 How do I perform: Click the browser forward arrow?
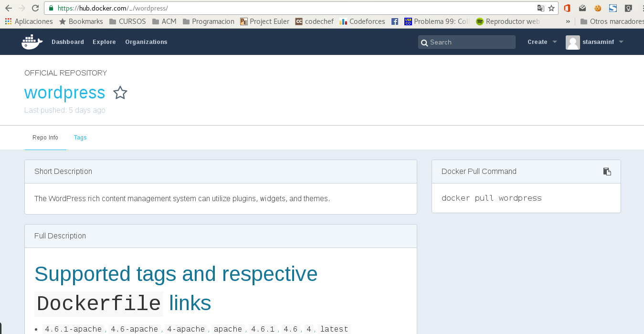point(21,8)
